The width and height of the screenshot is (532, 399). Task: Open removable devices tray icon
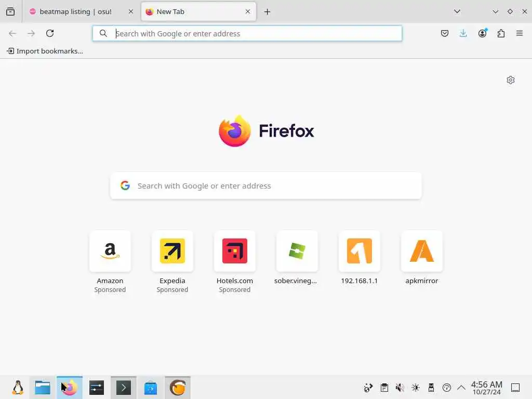click(431, 388)
